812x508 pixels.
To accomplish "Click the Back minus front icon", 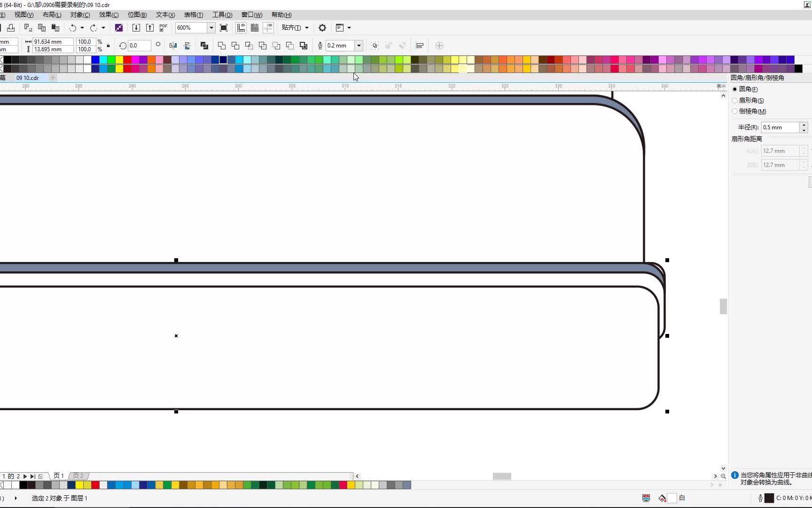I will tap(290, 46).
